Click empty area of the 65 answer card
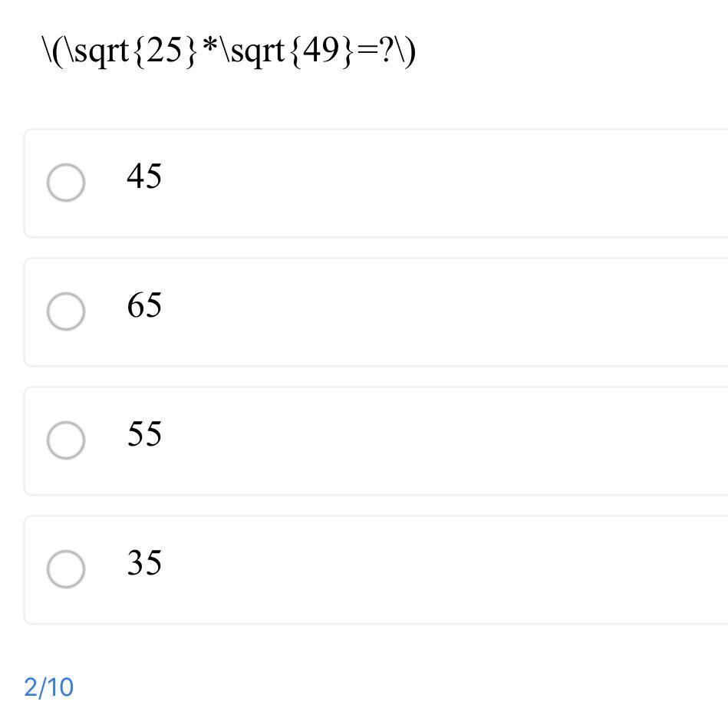The width and height of the screenshot is (728, 728). (x=445, y=313)
